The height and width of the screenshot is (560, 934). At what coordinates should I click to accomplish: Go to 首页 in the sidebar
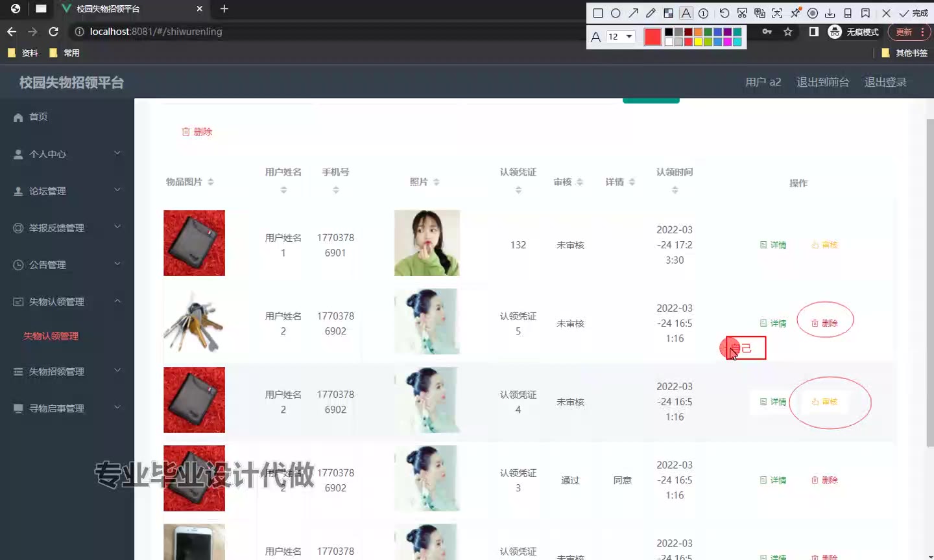point(67,117)
